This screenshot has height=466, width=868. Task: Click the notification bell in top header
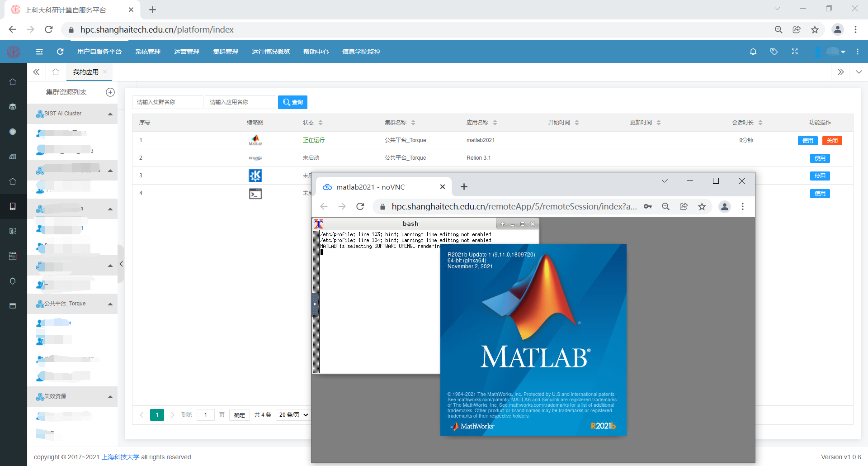coord(753,52)
